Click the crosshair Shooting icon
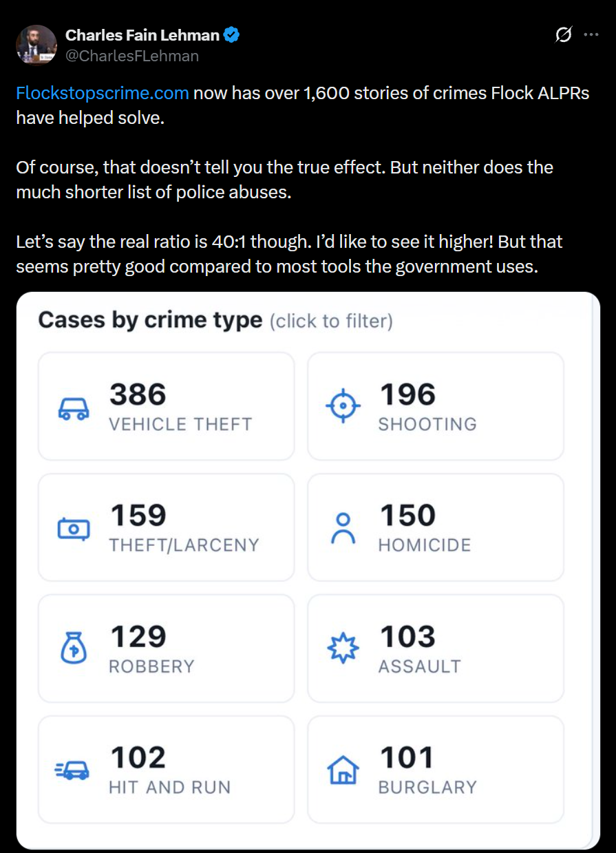Viewport: 616px width, 853px height. [343, 408]
